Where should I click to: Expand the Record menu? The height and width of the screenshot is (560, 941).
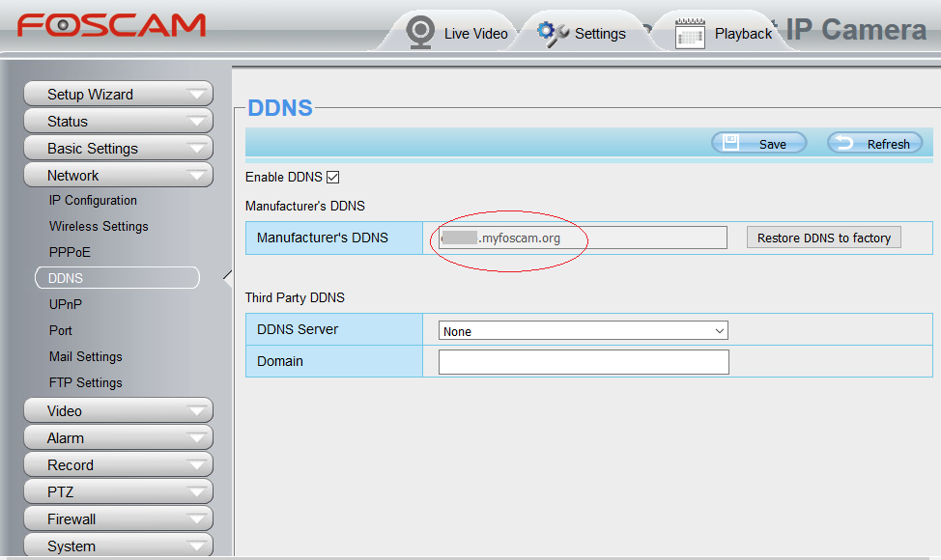pos(118,464)
